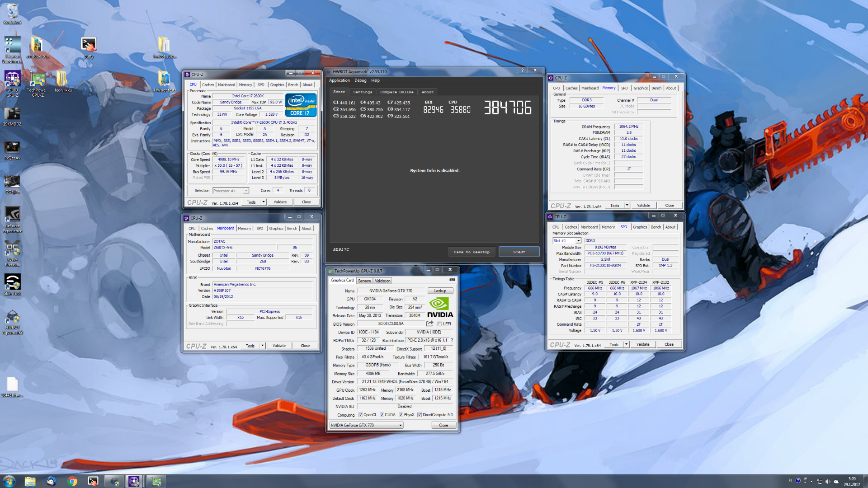
Task: Open the GeForce Experience desktop shortcut
Action: 12,220
